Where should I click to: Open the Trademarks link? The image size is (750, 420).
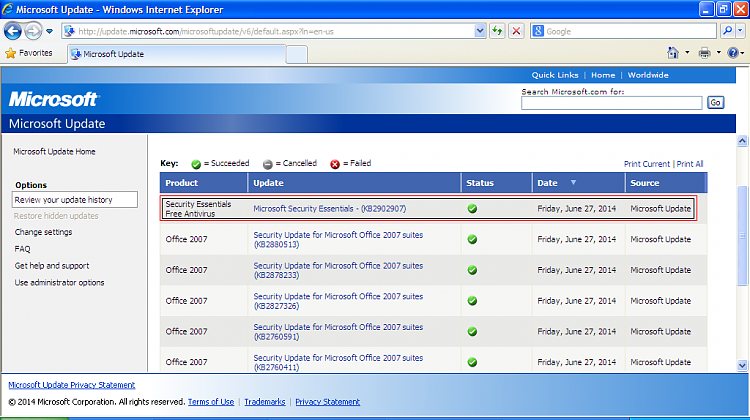pyautogui.click(x=265, y=402)
